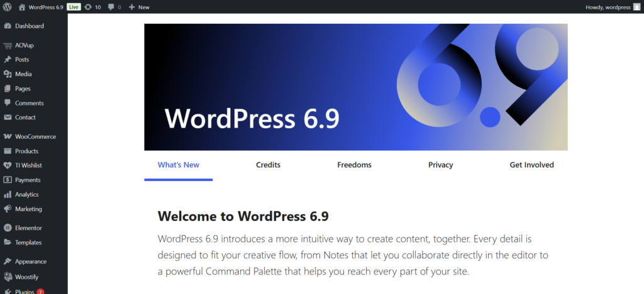The height and width of the screenshot is (294, 644).
Task: Click the WordPress logo icon in admin bar
Action: [x=7, y=7]
